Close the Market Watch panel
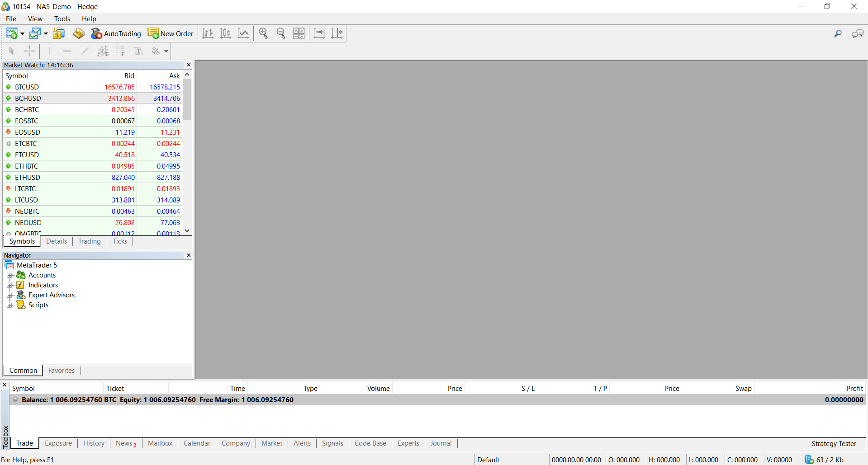Viewport: 868px width, 465px height. [x=189, y=65]
